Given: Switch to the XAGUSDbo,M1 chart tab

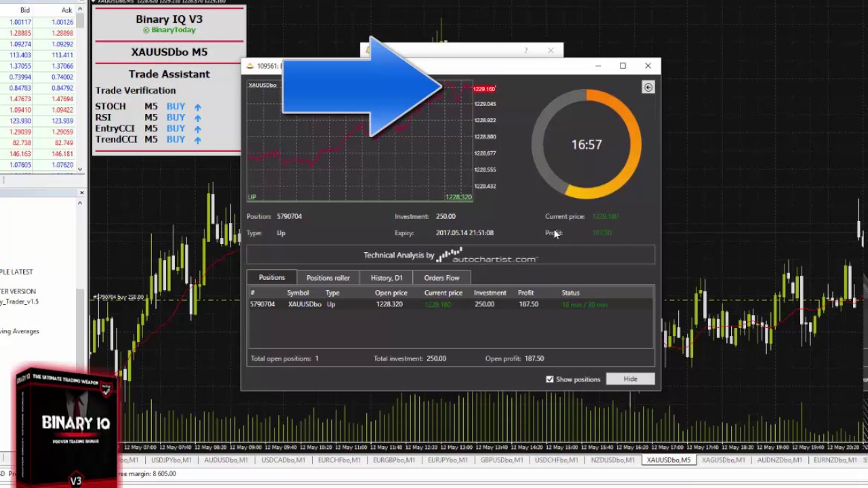Looking at the screenshot, I should [723, 460].
